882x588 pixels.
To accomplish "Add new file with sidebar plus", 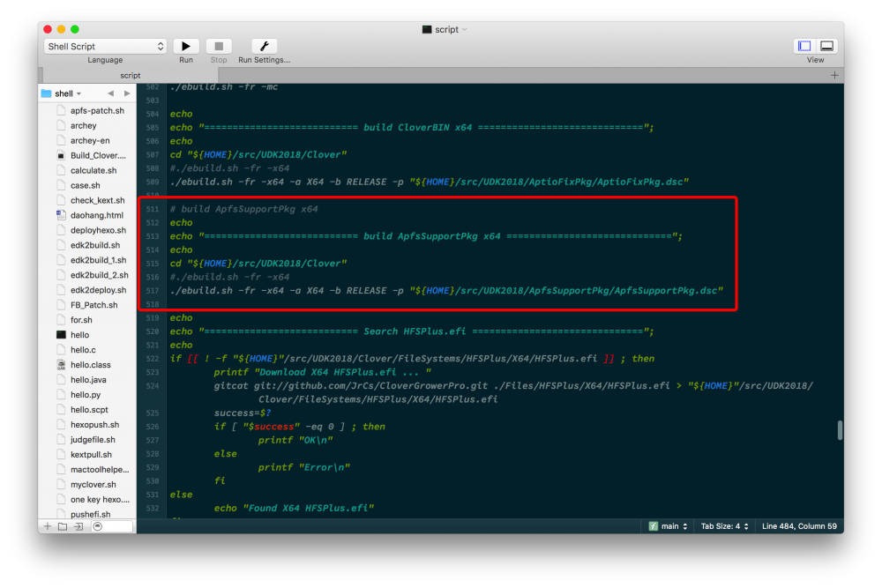I will pos(48,526).
